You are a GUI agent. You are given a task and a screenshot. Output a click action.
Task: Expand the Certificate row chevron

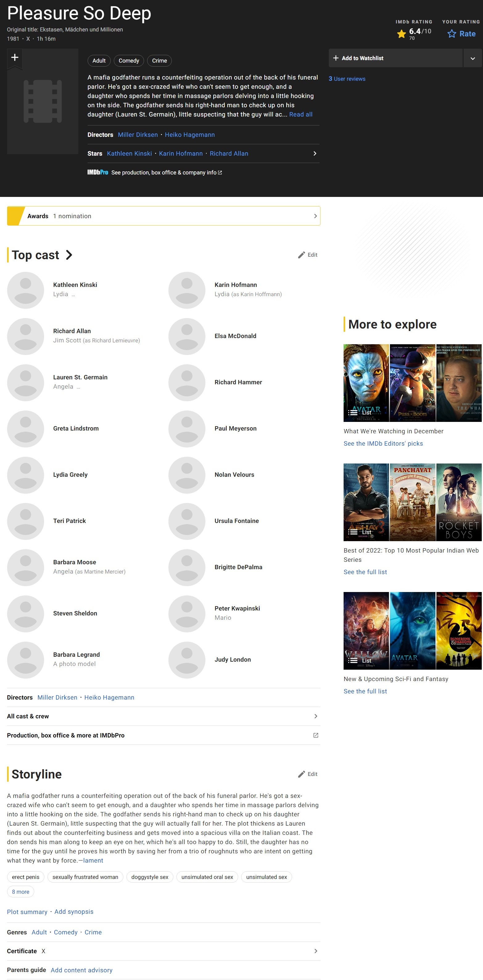[x=316, y=951]
